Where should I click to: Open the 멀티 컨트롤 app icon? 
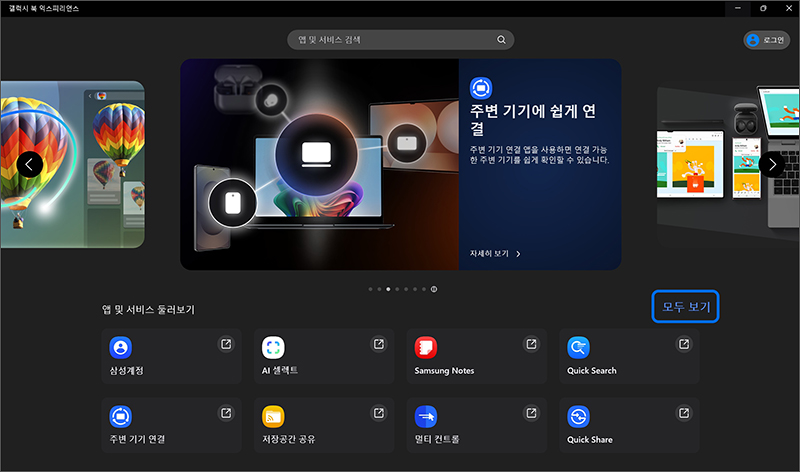pos(426,416)
